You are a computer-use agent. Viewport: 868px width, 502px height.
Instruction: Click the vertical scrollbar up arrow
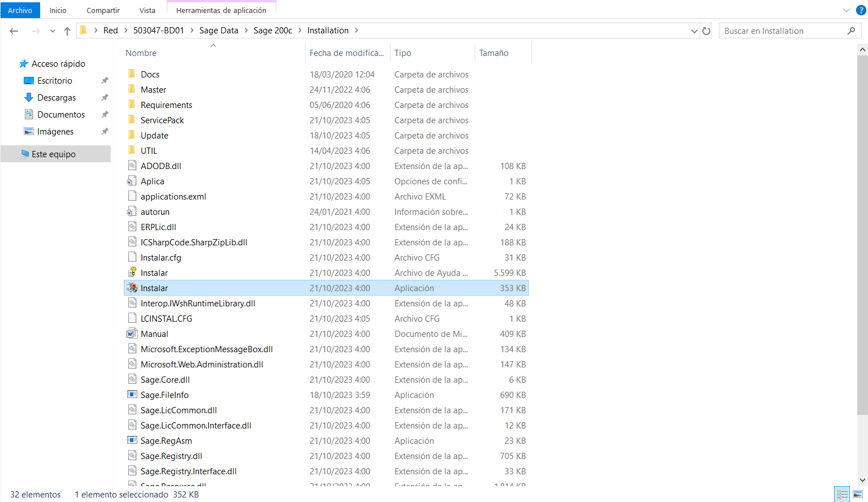click(x=862, y=50)
